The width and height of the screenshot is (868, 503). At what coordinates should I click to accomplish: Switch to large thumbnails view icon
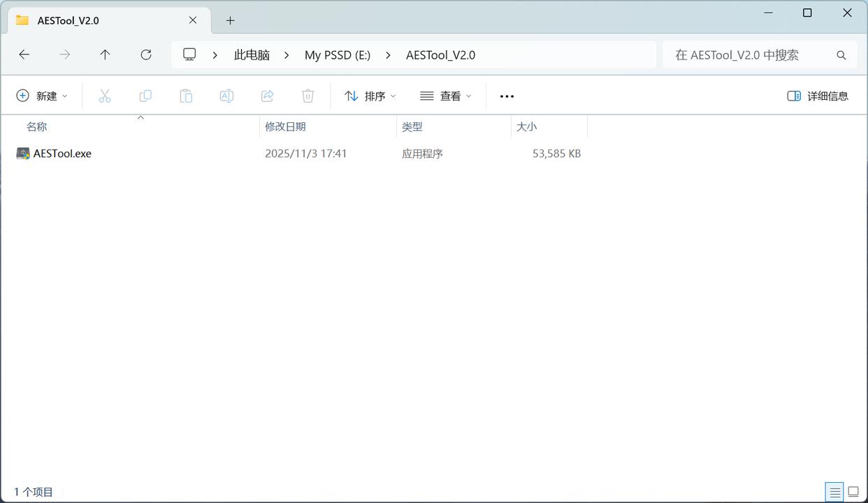(x=853, y=492)
